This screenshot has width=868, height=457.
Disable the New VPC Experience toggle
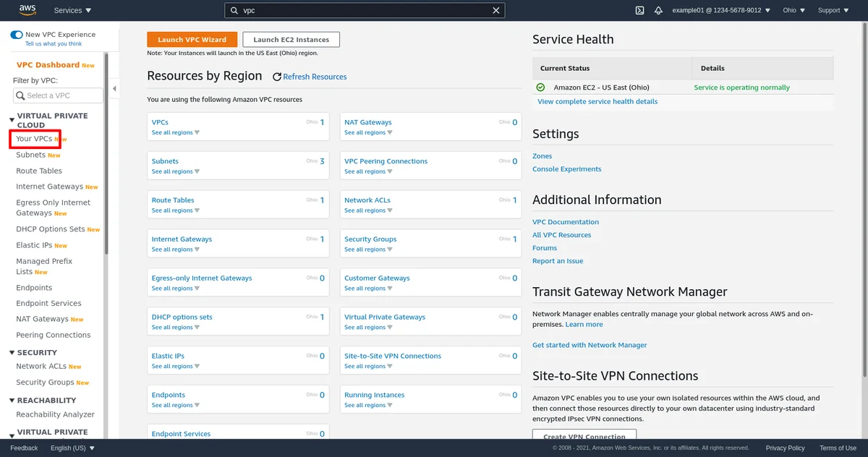coord(17,34)
